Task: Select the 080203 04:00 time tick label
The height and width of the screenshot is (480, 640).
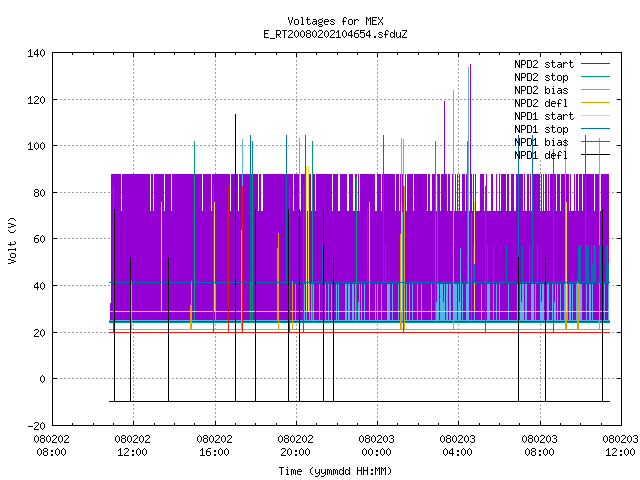Action: point(457,446)
